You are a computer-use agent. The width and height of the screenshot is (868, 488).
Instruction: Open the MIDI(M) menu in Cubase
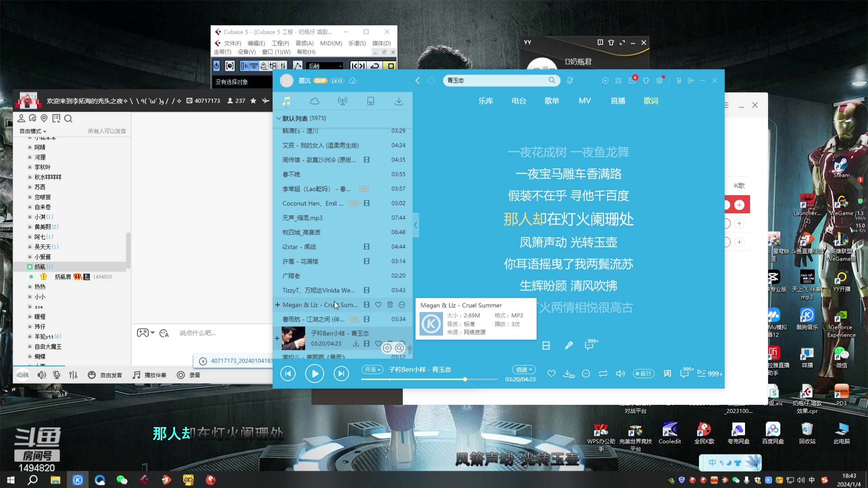(x=331, y=43)
